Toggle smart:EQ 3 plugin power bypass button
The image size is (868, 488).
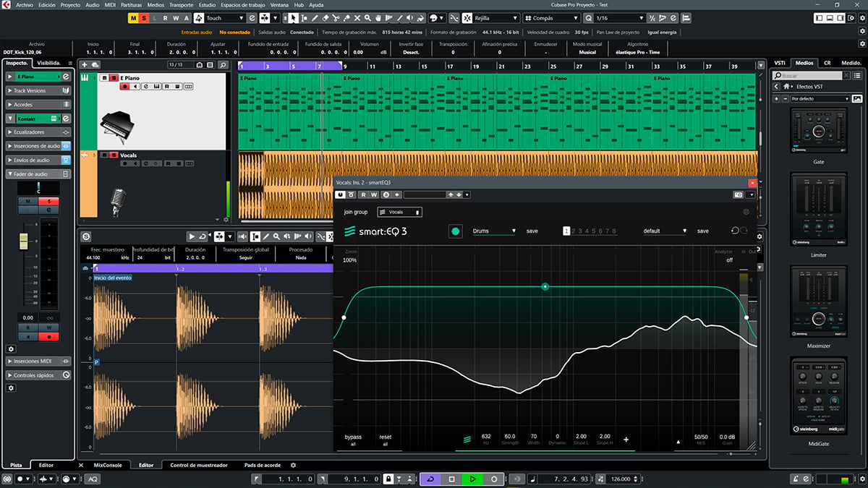pyautogui.click(x=340, y=194)
